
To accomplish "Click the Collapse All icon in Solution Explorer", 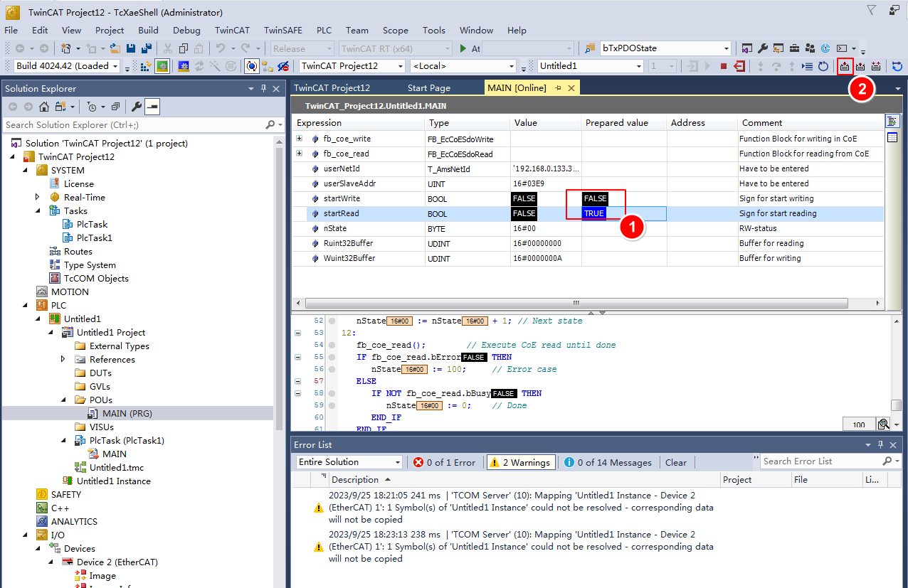I will point(115,107).
